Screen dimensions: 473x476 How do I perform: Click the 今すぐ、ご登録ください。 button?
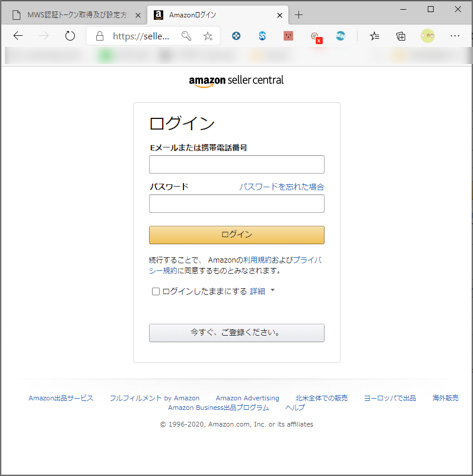237,333
